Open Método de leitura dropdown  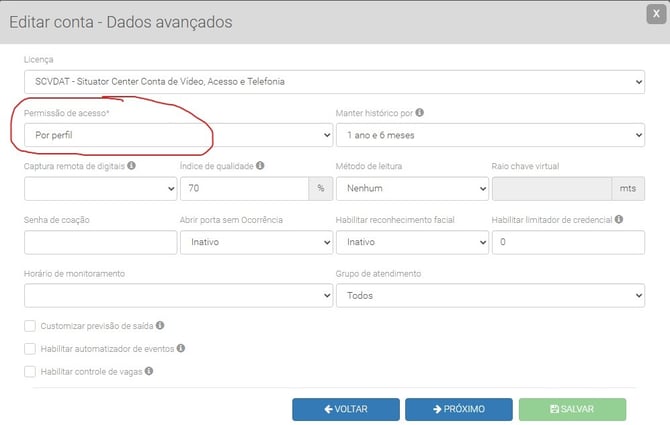[411, 188]
